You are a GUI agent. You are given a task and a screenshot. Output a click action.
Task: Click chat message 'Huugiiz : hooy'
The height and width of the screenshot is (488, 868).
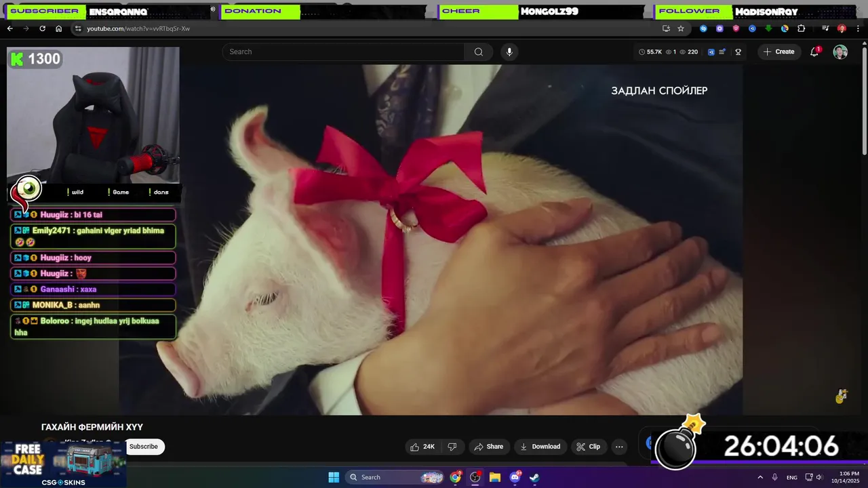pyautogui.click(x=93, y=258)
